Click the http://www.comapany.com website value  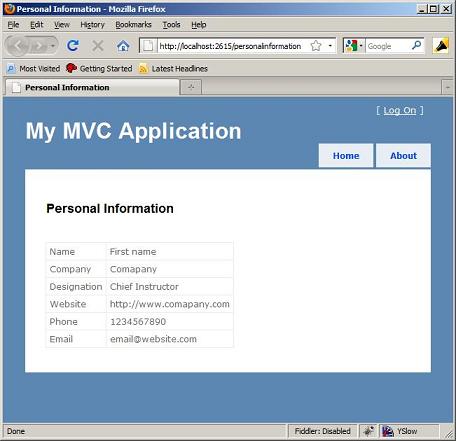[170, 304]
